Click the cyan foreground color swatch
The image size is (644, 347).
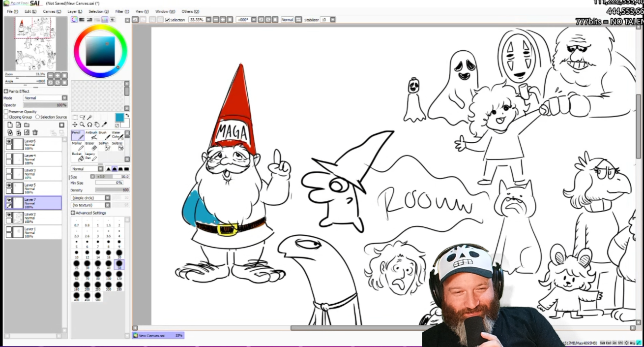(x=119, y=117)
